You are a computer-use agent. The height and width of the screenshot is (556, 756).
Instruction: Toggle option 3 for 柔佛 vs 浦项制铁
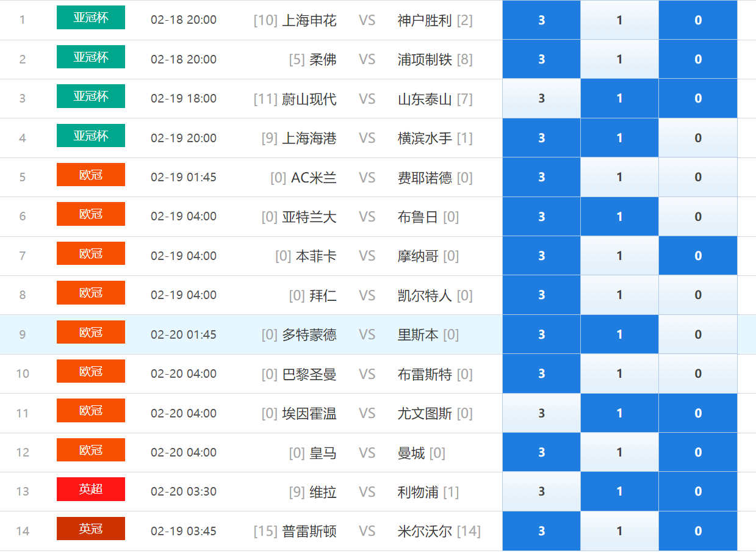click(x=541, y=59)
